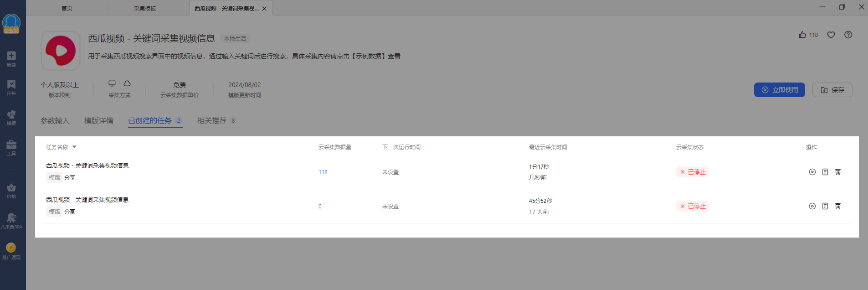Click the 云采集状态 column header
Viewport: 868px width, 290px height.
point(690,147)
